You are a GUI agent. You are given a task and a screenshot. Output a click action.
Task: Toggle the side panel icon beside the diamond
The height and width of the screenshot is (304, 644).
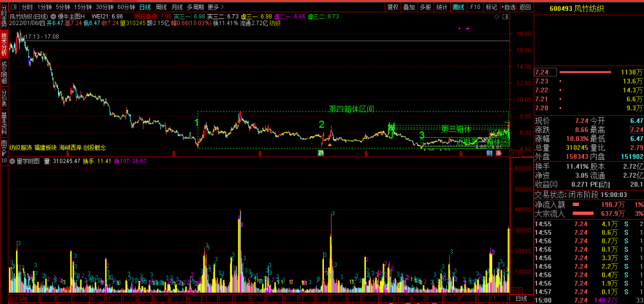pyautogui.click(x=505, y=17)
